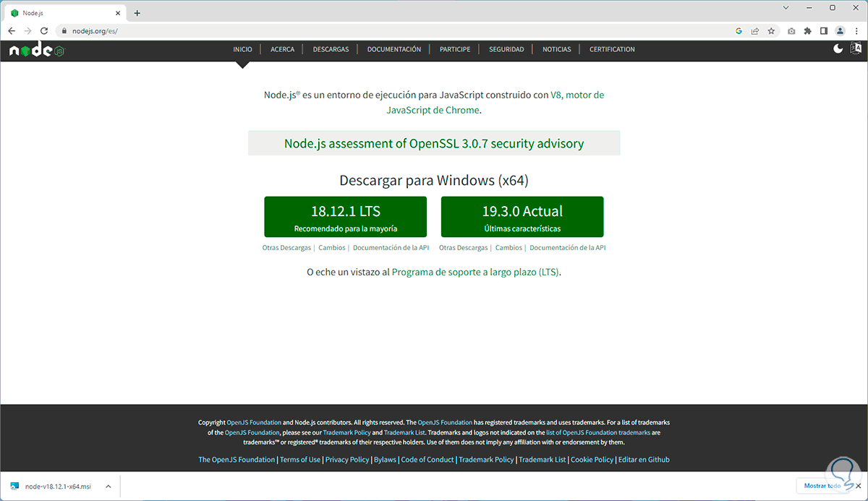Open Trademark List bottom footer link
Screen dimensions: 868x501
click(542, 460)
